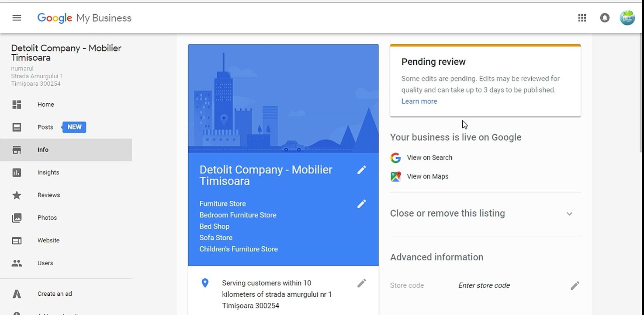
Task: Click the blue location pin icon
Action: (205, 283)
